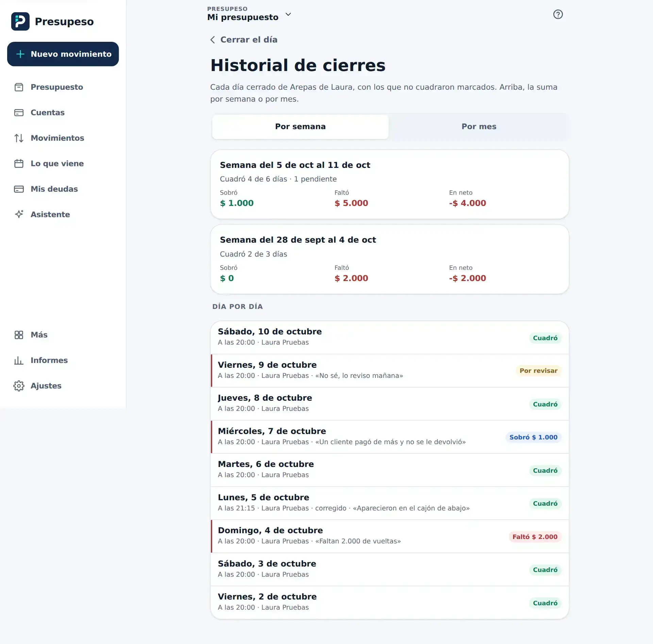Click the Asistente sparkle icon
Screen dimensions: 653x644
[19, 214]
